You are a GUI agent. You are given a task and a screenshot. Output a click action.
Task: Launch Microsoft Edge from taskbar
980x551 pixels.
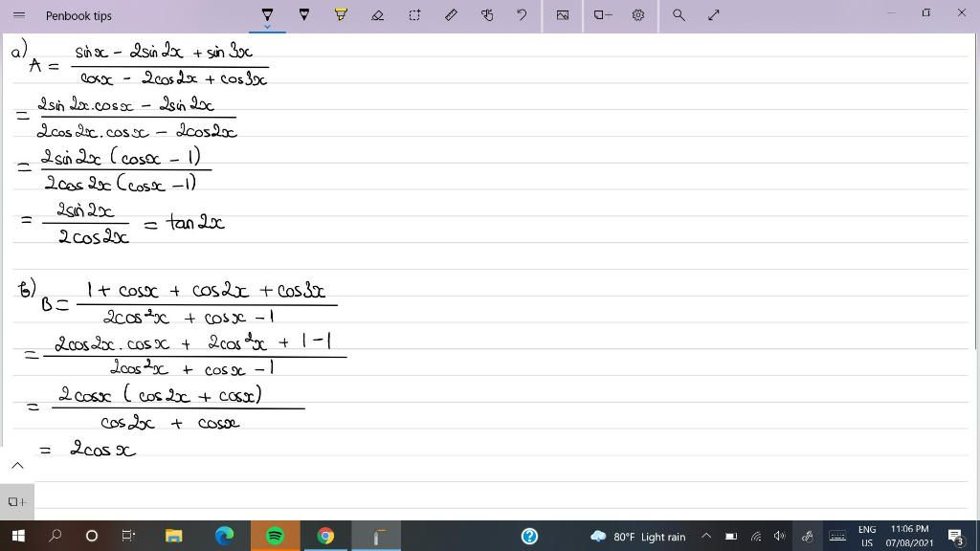click(x=224, y=536)
